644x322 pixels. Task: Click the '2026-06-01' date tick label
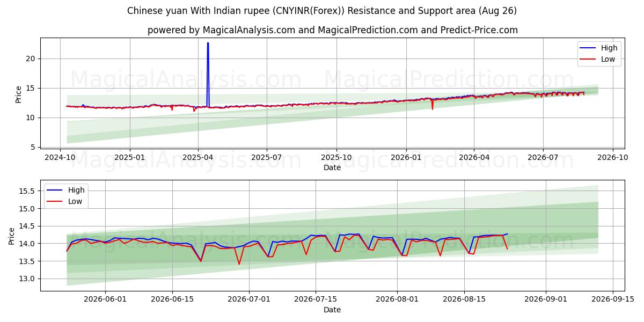[105, 301]
